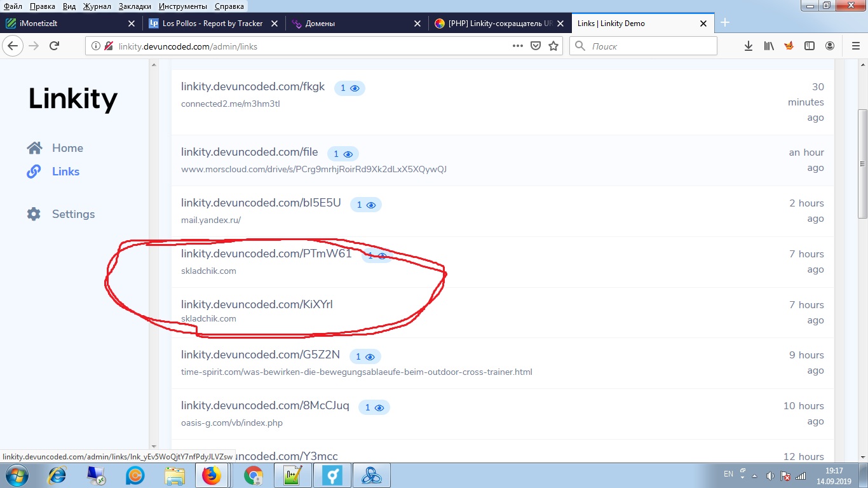868x488 pixels.
Task: Click the 'an hour ago' timestamp
Action: [806, 160]
